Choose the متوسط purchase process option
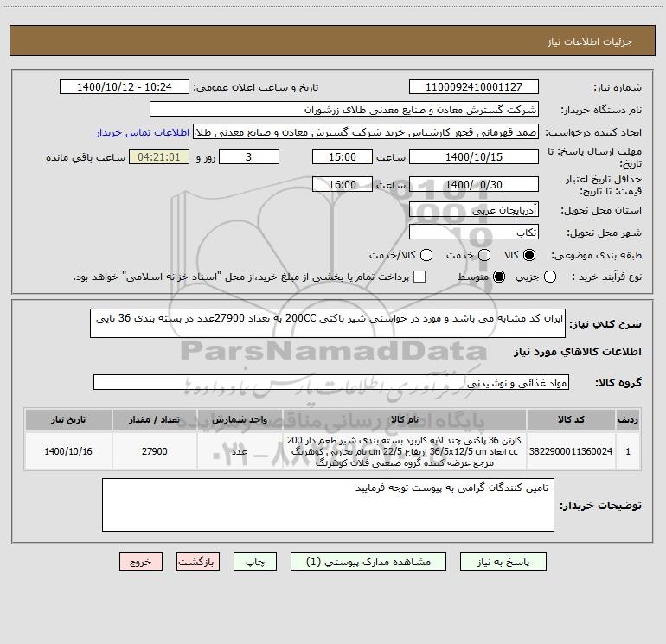 [x=499, y=277]
